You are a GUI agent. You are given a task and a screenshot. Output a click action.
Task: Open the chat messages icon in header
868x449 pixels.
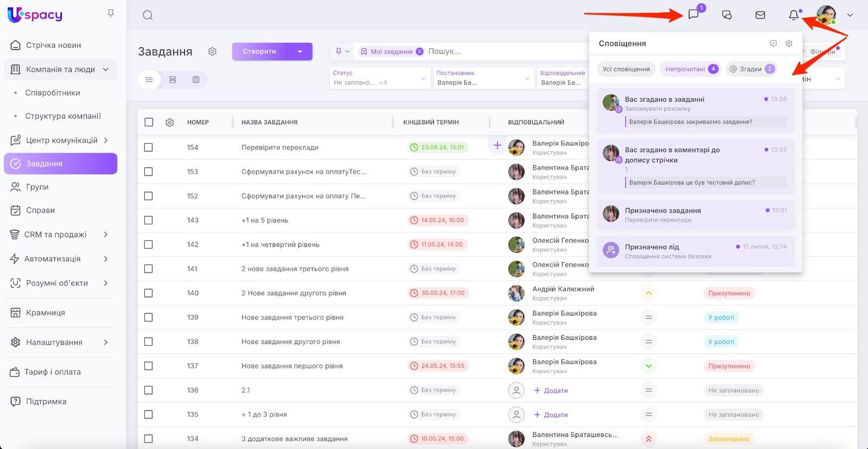693,15
